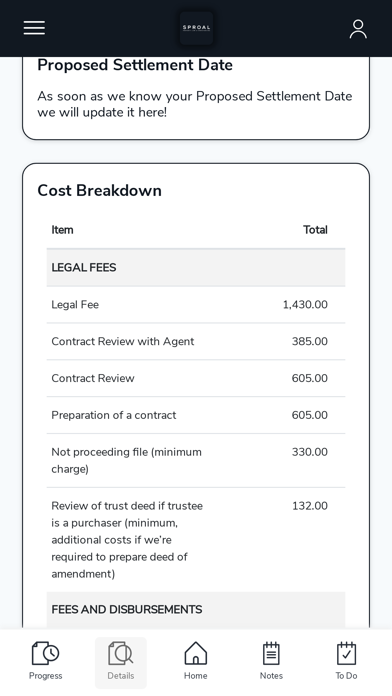
Task: Select the Review of trust deed row
Action: point(196,540)
